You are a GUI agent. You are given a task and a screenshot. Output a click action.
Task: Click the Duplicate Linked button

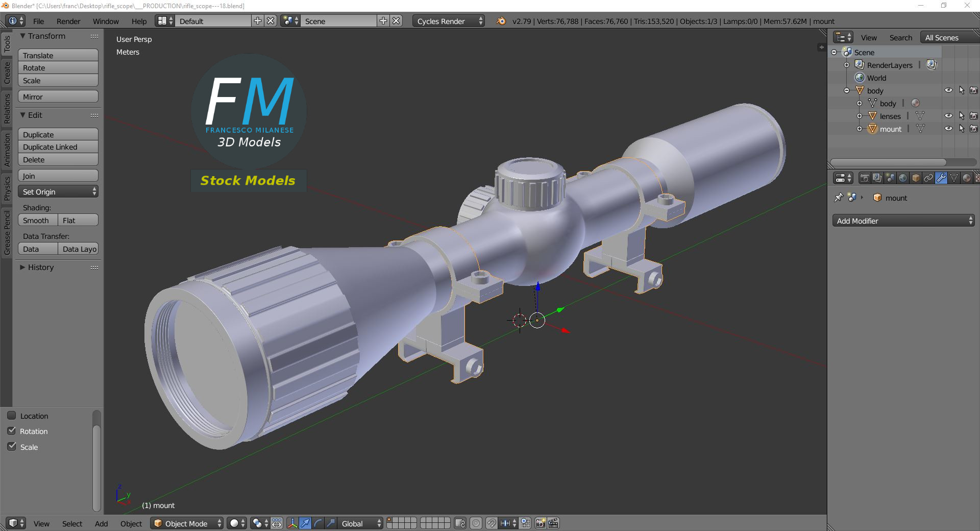click(x=58, y=147)
